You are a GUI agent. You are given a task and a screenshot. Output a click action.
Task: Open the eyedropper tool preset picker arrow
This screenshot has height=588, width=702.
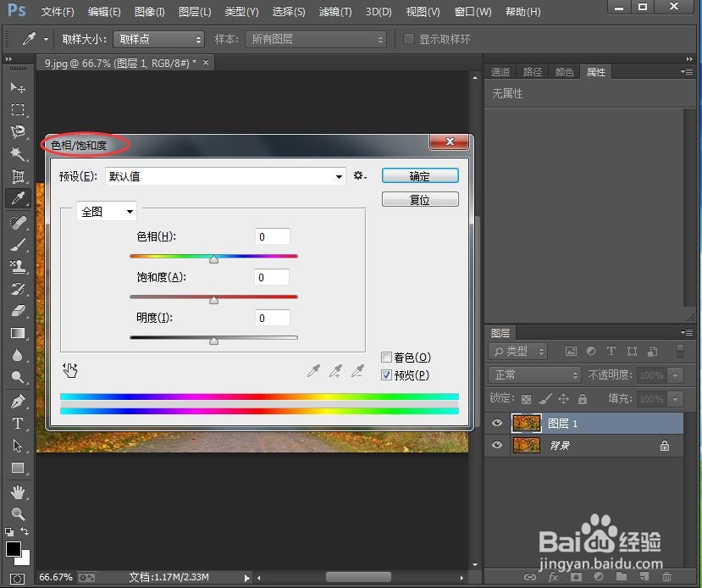pos(46,40)
